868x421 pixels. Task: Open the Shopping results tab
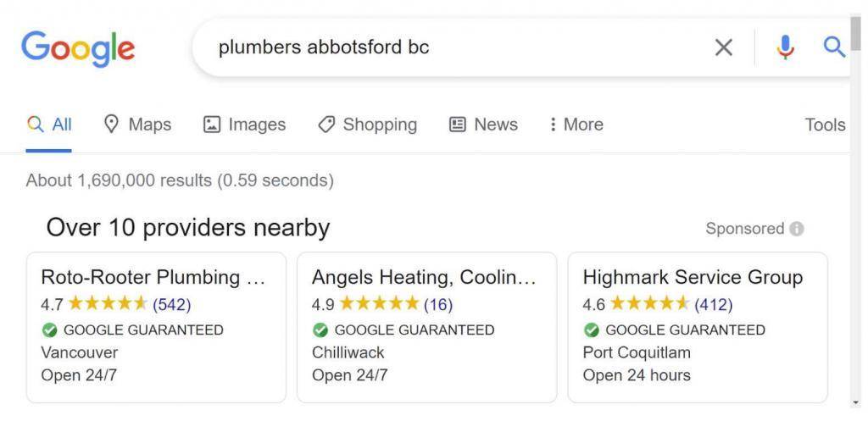(368, 125)
